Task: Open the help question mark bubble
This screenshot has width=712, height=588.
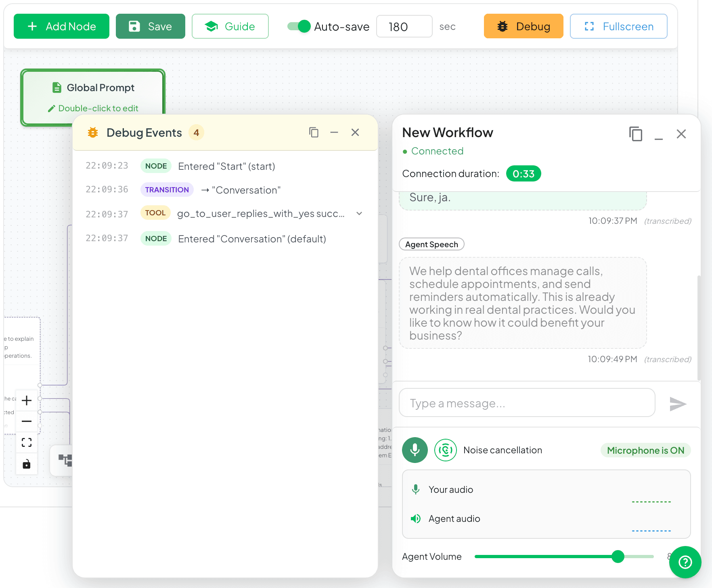Action: pos(685,562)
